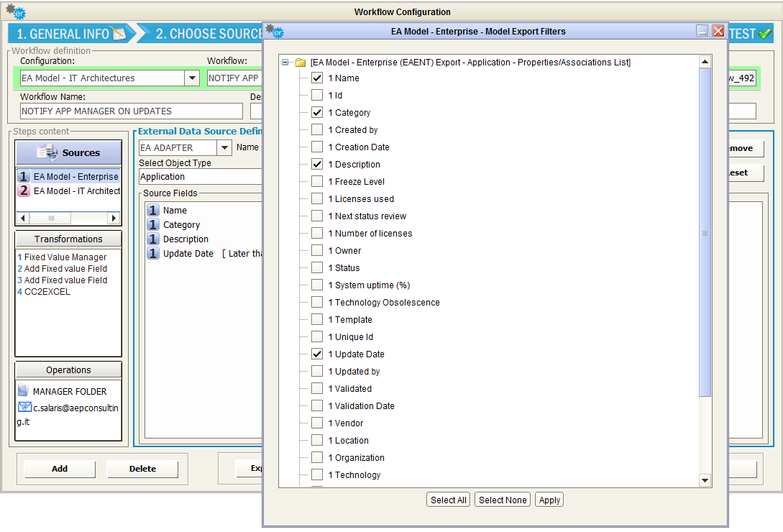Screen dimensions: 783x532
Task: Enable the 1 Created by checkbox
Action: coord(317,129)
